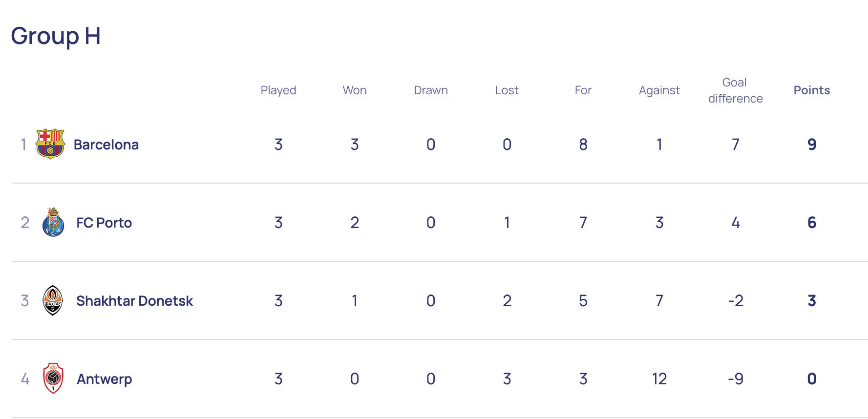Click Barcelona's 9 points value
The height and width of the screenshot is (419, 868).
coord(812,145)
